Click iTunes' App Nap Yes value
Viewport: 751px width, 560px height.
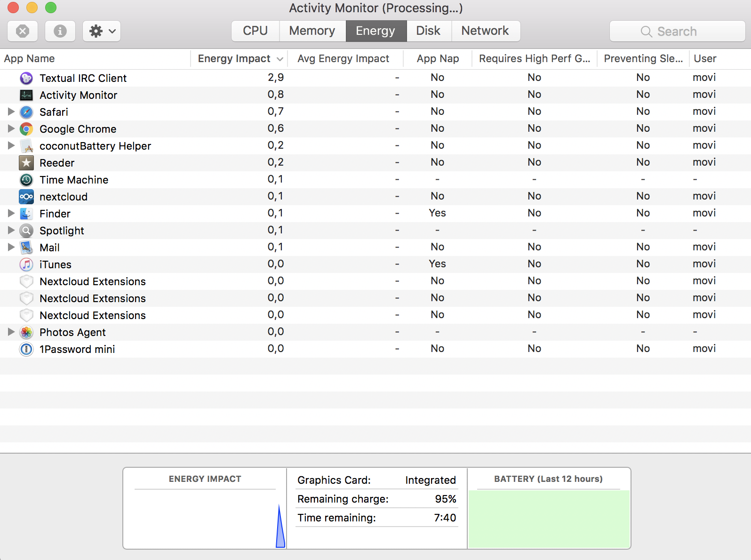[x=438, y=264]
